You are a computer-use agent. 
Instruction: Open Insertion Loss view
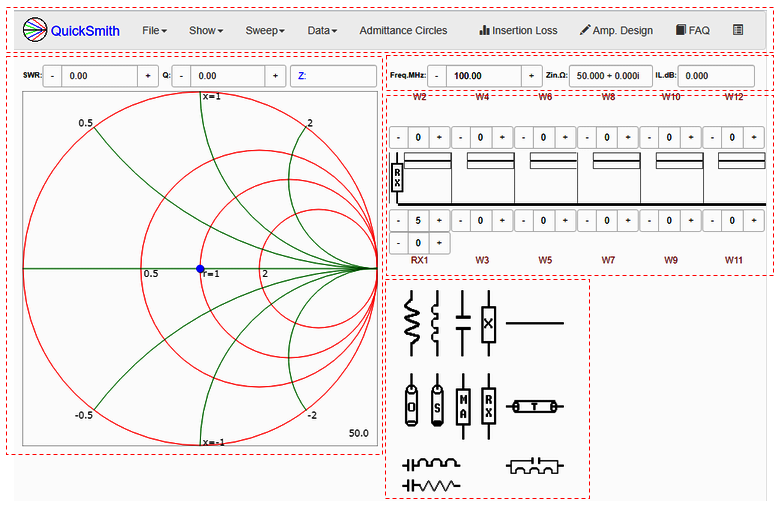[x=518, y=30]
